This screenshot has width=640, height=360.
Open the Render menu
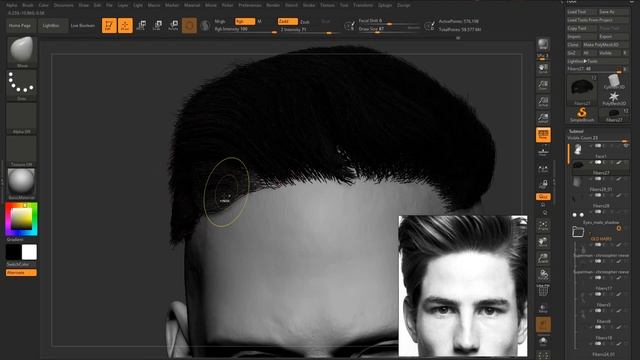point(273,5)
